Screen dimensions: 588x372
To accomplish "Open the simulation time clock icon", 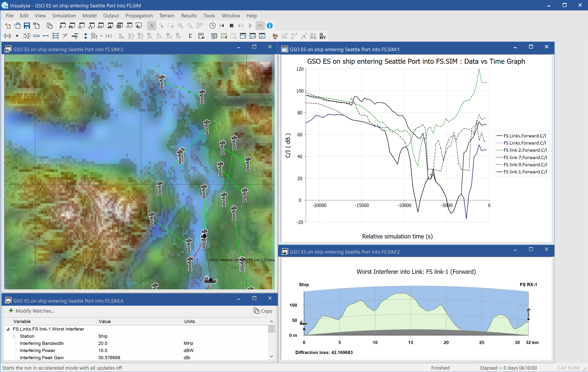I will coord(212,26).
